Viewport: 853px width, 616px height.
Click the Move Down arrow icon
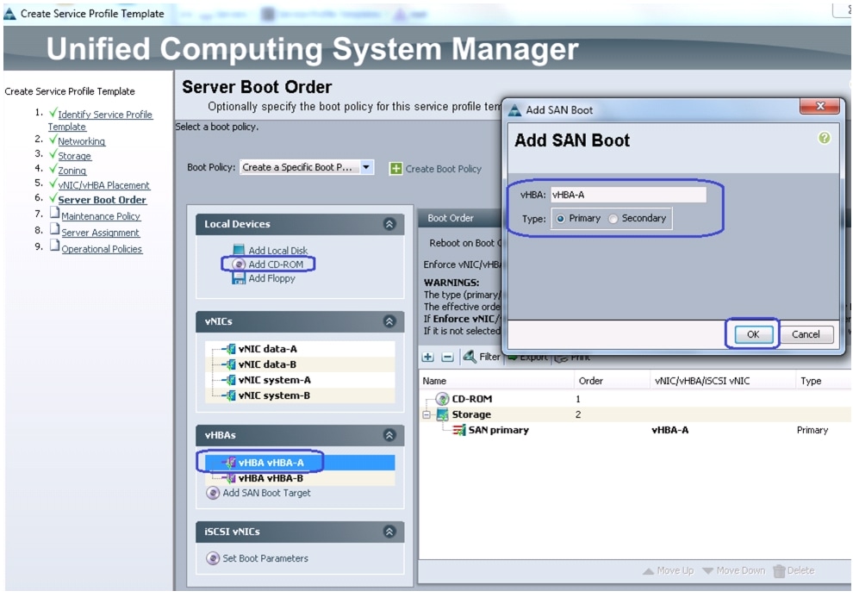click(707, 571)
